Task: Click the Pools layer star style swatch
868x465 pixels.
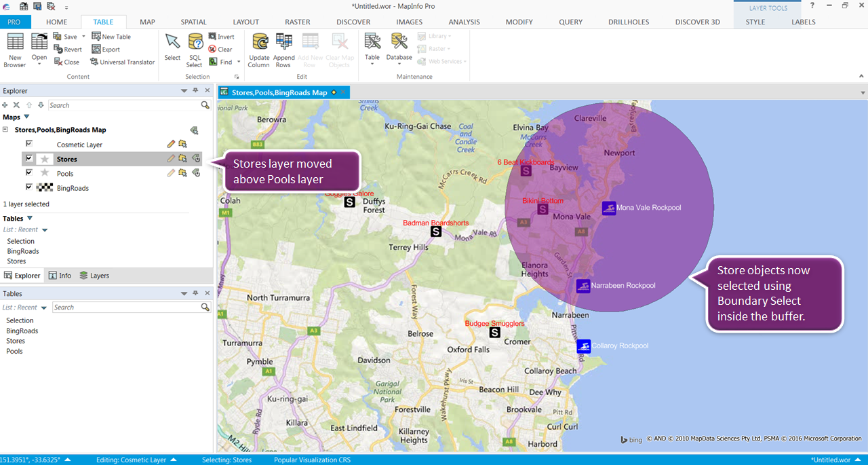Action: point(45,173)
